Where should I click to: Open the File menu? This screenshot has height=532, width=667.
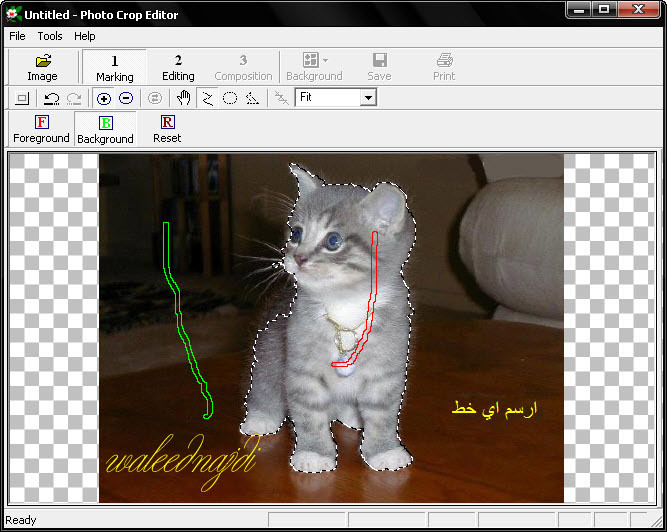coord(17,36)
